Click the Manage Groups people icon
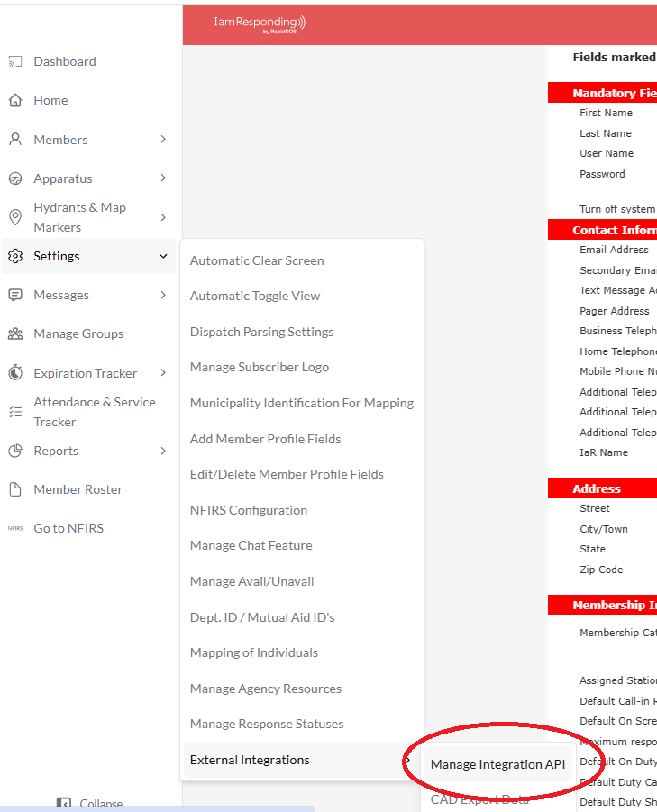657x812 pixels. click(15, 334)
